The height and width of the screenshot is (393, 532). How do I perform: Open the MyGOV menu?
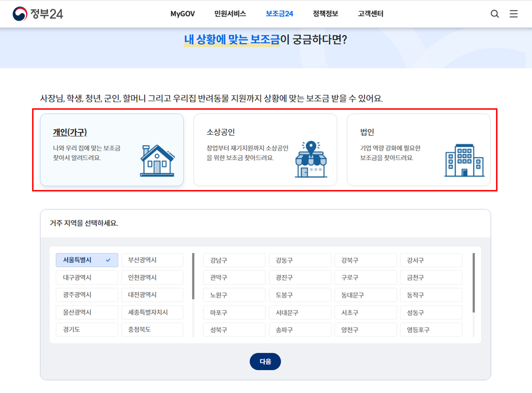coord(183,14)
